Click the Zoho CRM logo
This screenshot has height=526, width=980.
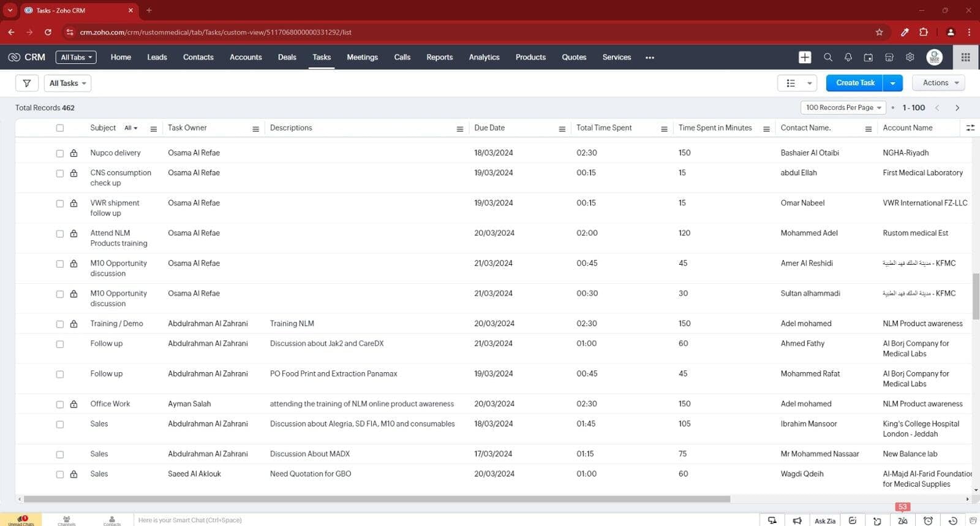click(x=26, y=57)
